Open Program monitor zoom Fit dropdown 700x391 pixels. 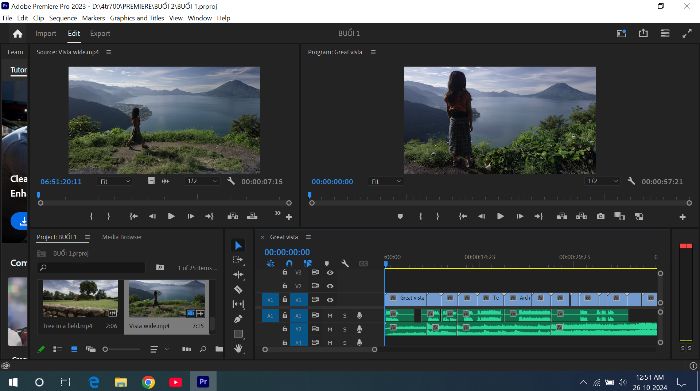(387, 181)
